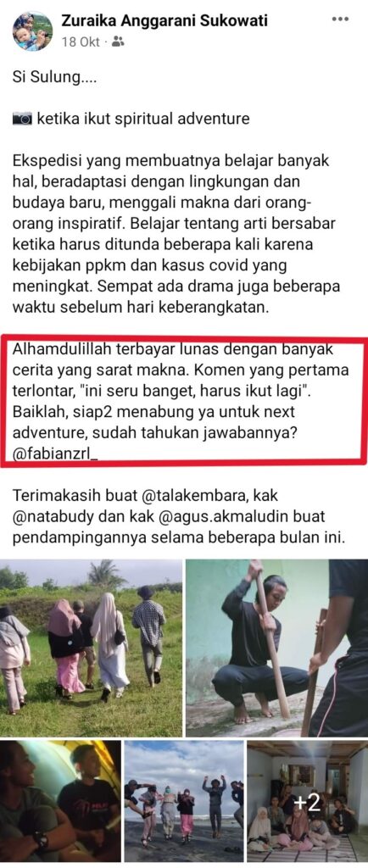Open photo of people walking on grass
This screenshot has height=868, width=368.
click(x=92, y=647)
